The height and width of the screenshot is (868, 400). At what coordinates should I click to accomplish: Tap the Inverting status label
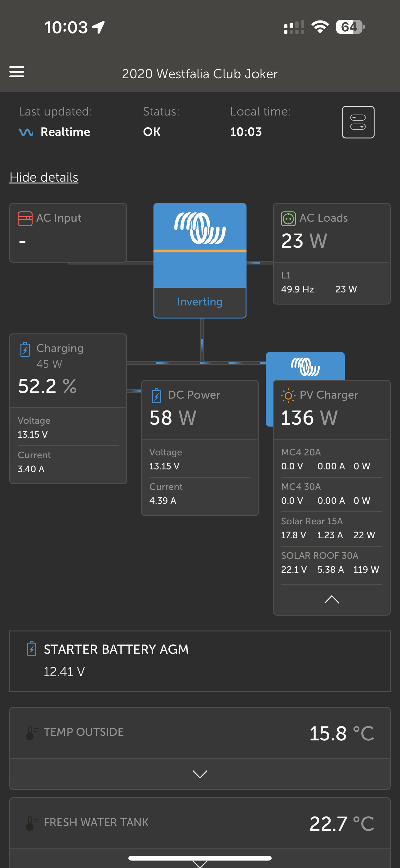click(x=200, y=301)
